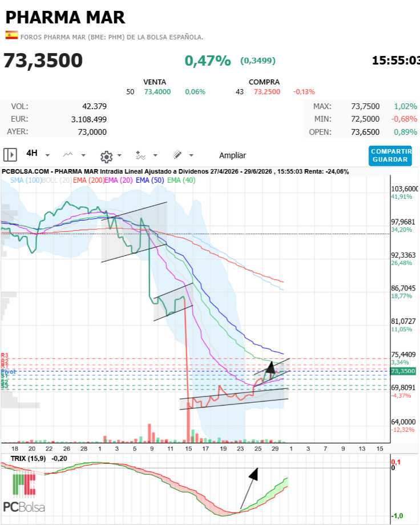
Task: Expand the indicators dropdown arrow
Action: [155, 155]
